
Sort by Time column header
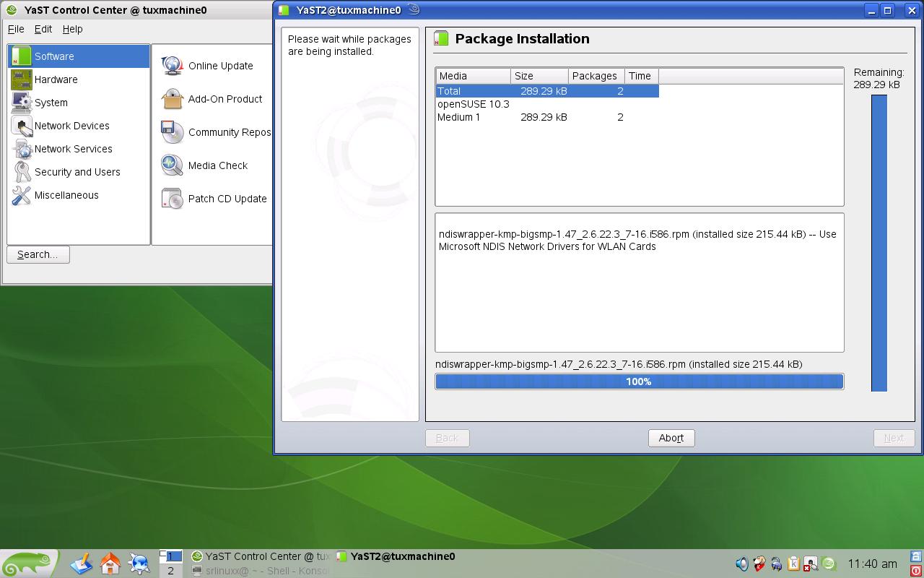[642, 76]
